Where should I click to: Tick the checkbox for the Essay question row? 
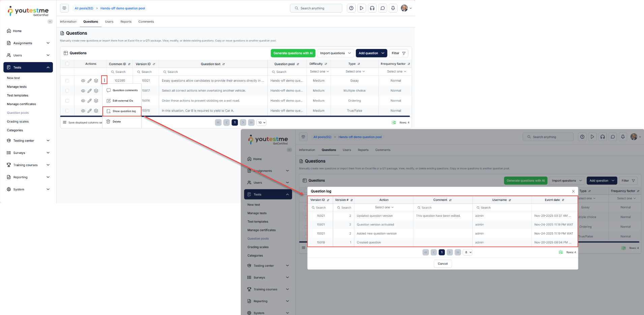tap(67, 81)
